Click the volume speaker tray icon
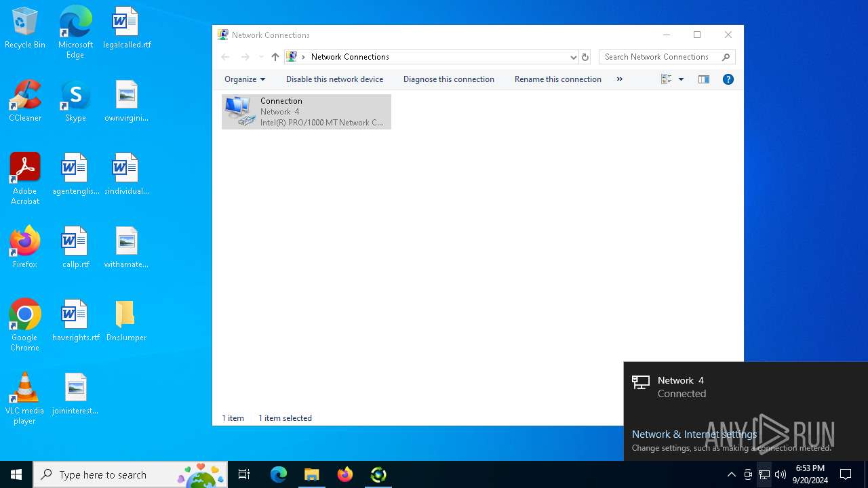Image resolution: width=868 pixels, height=488 pixels. click(781, 474)
